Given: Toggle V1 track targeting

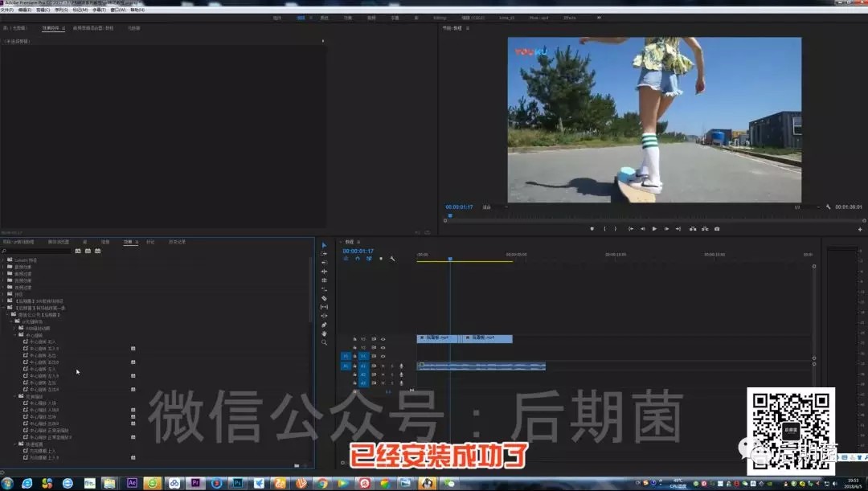Looking at the screenshot, I should click(x=364, y=356).
